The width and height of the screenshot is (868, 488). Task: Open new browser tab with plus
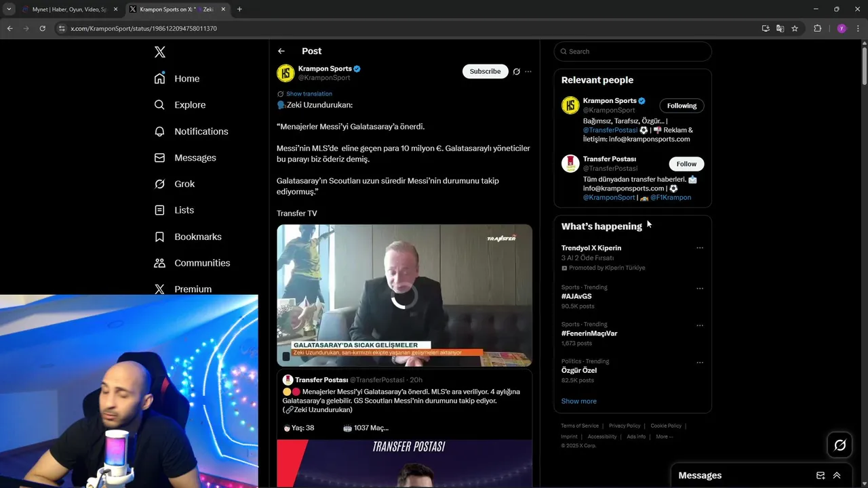point(239,9)
